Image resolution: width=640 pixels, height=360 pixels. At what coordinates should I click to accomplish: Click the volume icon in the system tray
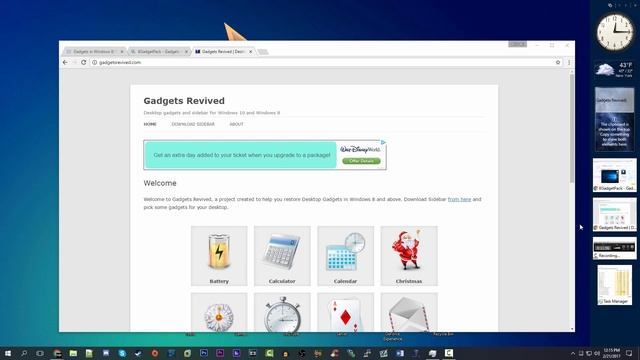[597, 353]
